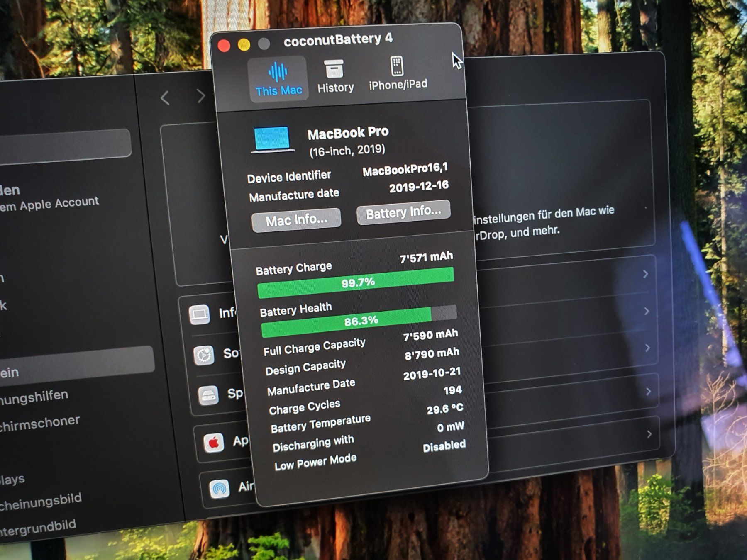Select the '...chirmschoner' sidebar item
747x560 pixels.
pos(39,423)
